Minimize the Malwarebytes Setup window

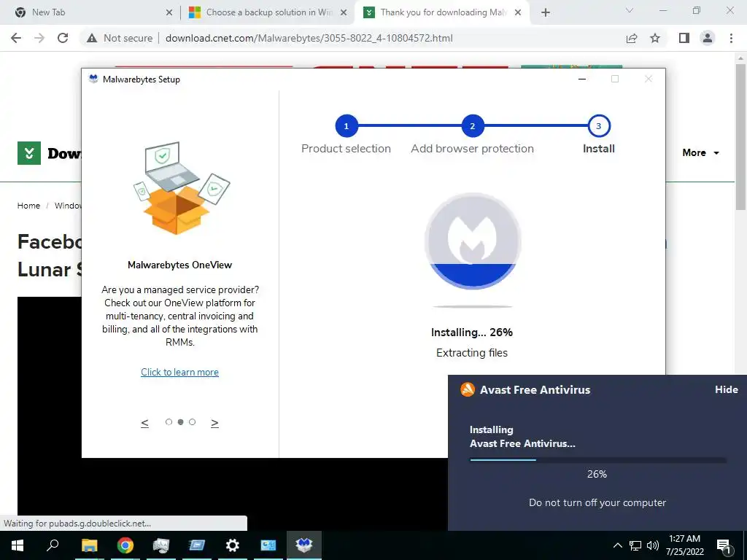click(582, 79)
